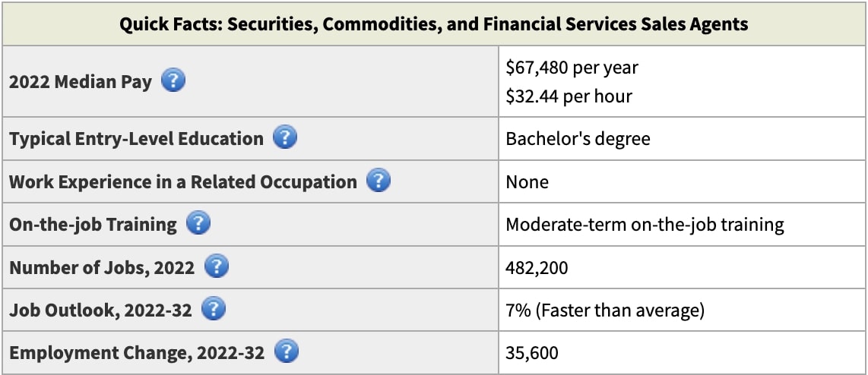The height and width of the screenshot is (375, 868).
Task: Click the help icon beside 2022 Median Pay
Action: 173,80
